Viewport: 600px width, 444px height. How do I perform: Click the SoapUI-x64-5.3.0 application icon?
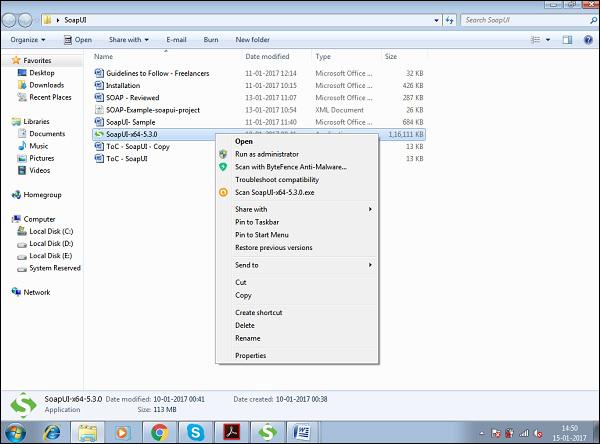[x=99, y=134]
